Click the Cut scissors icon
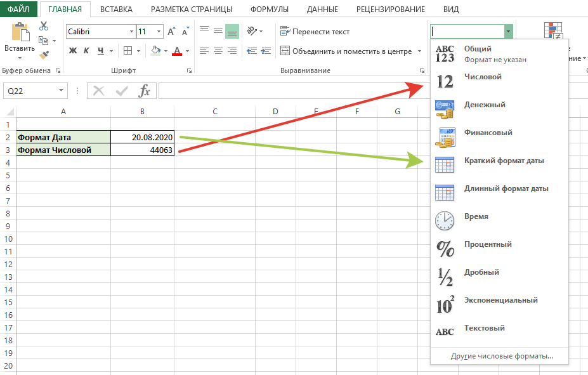The image size is (588, 375). click(x=44, y=26)
